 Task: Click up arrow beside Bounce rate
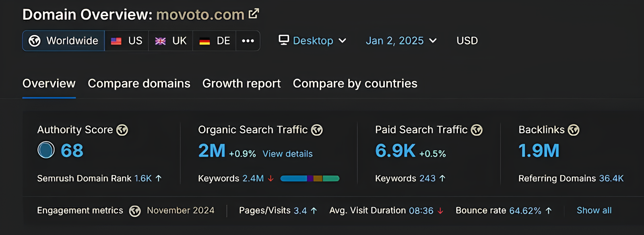pyautogui.click(x=549, y=210)
